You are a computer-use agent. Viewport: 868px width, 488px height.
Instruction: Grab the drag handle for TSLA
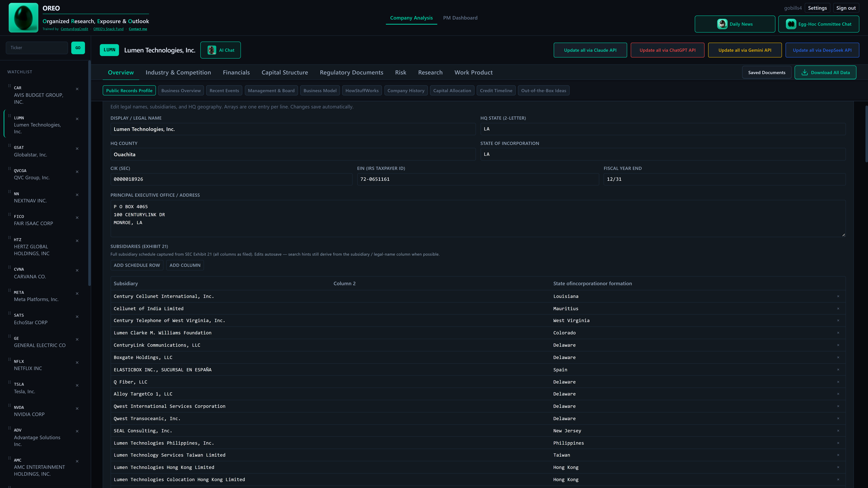[x=9, y=382]
